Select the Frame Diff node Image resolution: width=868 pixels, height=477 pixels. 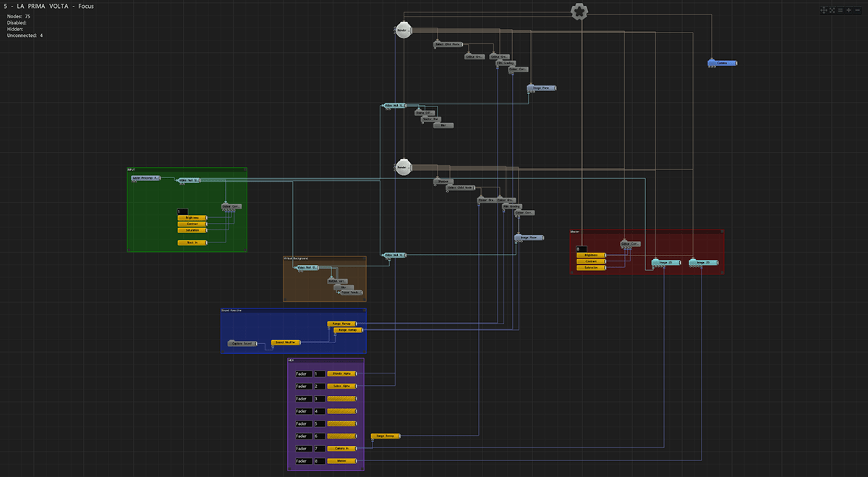(424, 113)
